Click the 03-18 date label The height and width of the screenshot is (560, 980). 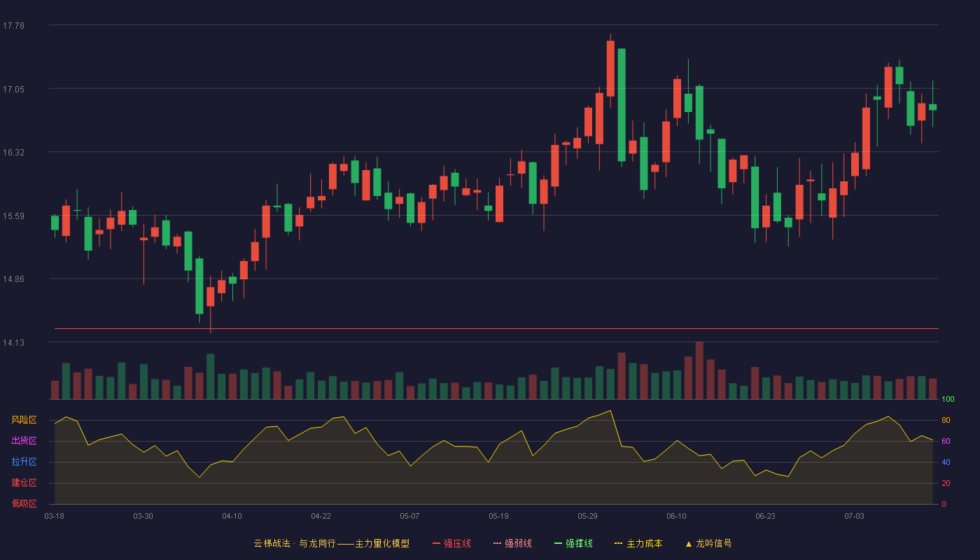pyautogui.click(x=54, y=516)
